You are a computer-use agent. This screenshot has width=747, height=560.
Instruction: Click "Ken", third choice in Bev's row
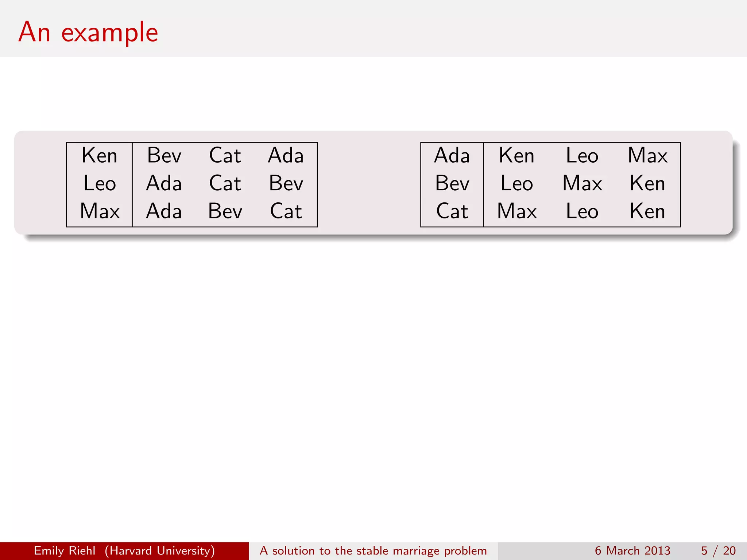pyautogui.click(x=647, y=183)
